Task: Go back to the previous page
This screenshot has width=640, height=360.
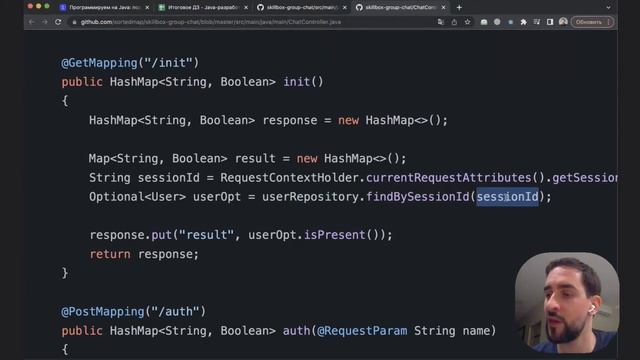Action: tap(31, 22)
